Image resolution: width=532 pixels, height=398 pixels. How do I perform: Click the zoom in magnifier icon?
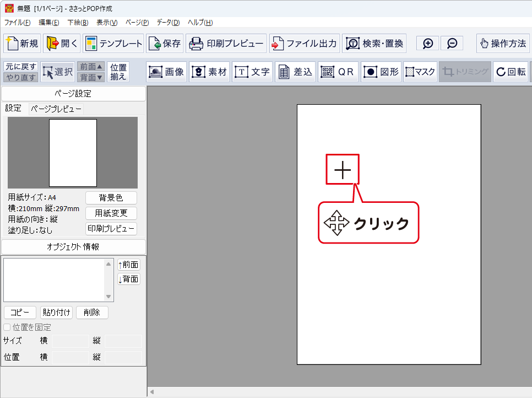coord(428,44)
